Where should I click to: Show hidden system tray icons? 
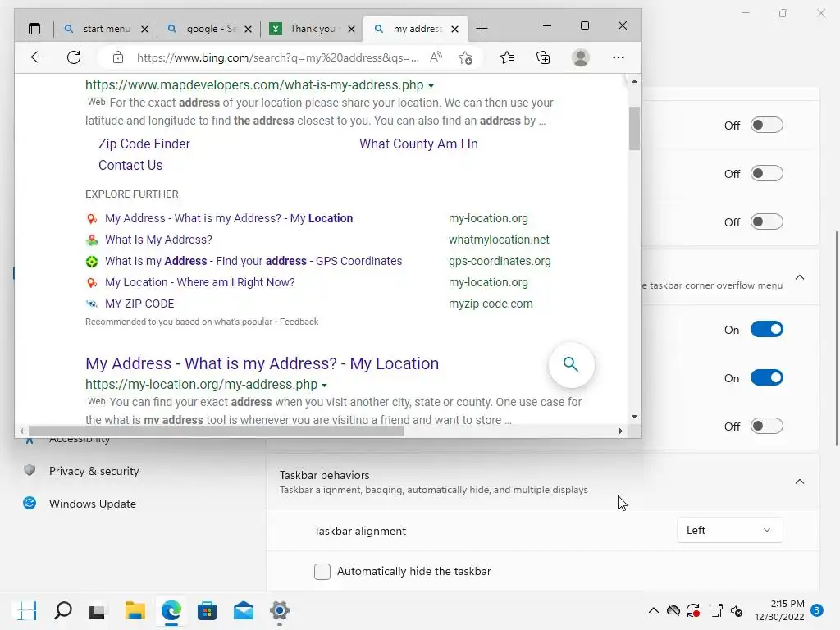[654, 610]
